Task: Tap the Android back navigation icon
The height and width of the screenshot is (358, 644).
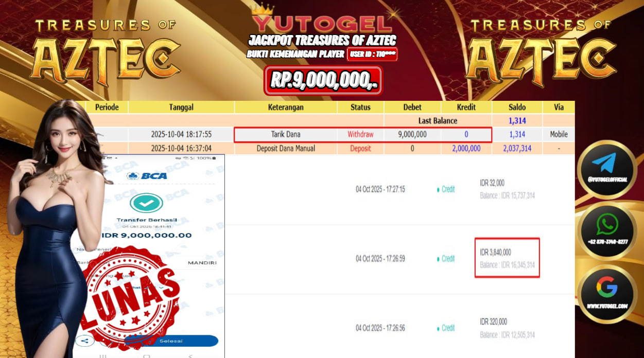Action: [x=190, y=355]
